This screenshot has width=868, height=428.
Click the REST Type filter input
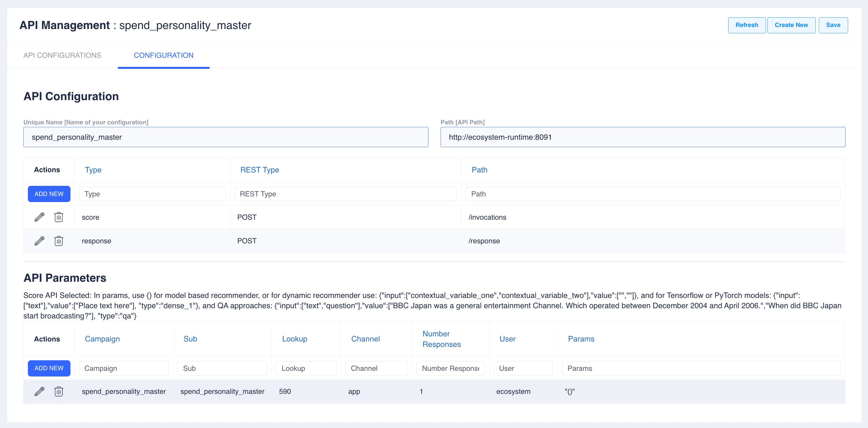(345, 194)
